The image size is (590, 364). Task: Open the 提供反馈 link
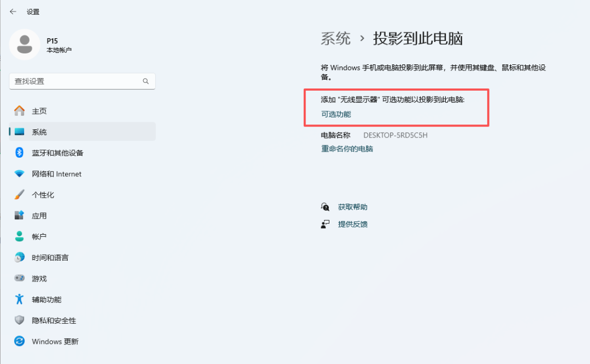[352, 224]
